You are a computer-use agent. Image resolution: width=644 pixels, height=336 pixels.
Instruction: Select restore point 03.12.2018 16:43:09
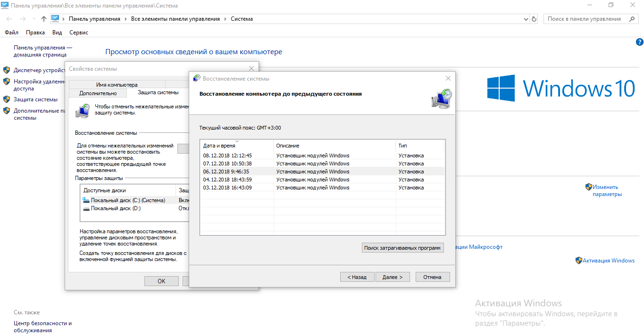[x=322, y=188]
